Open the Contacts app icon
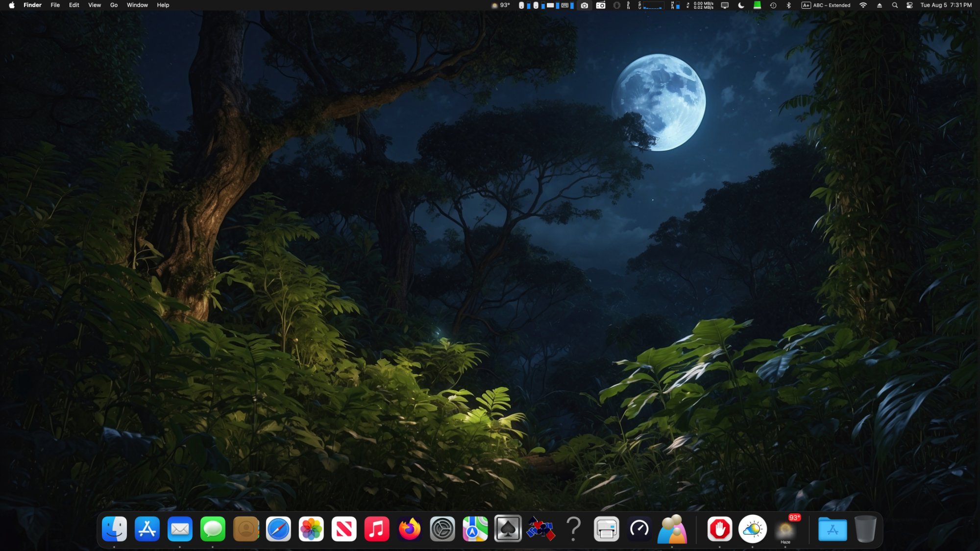Viewport: 980px width, 551px height. (x=245, y=529)
